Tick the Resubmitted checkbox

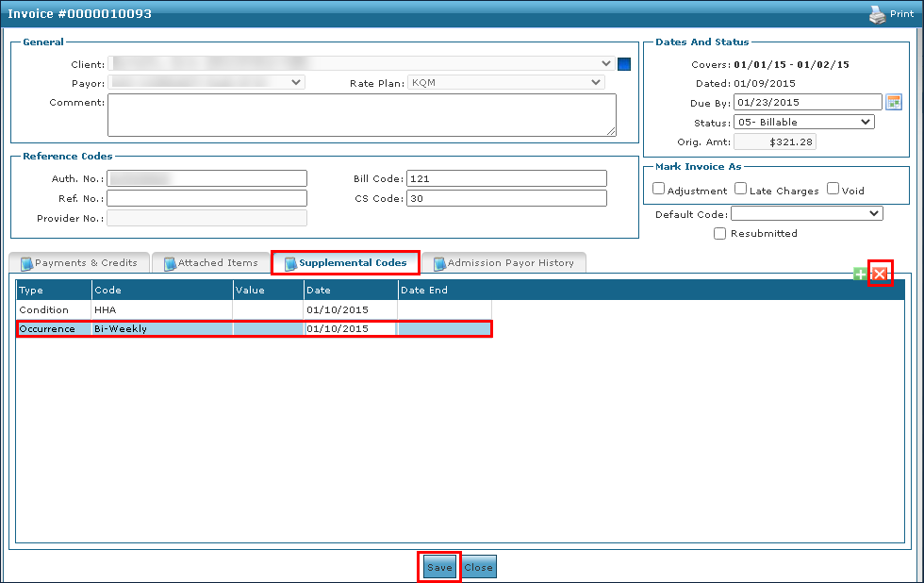pos(720,233)
